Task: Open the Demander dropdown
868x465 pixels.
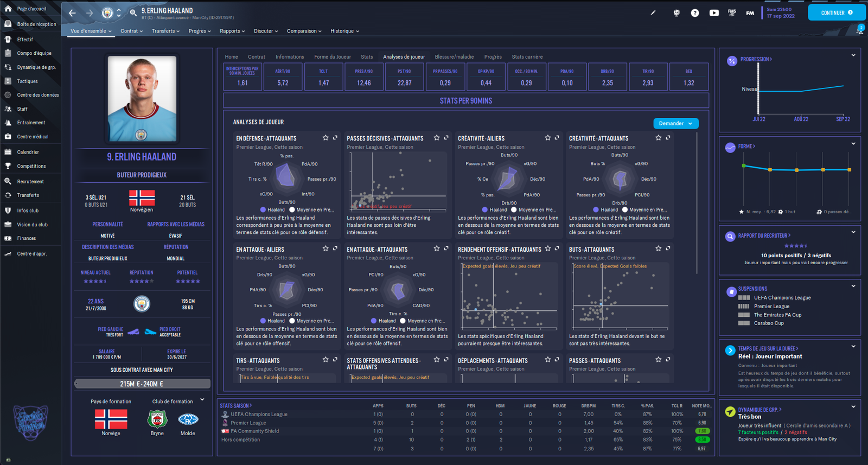Action: [x=675, y=124]
